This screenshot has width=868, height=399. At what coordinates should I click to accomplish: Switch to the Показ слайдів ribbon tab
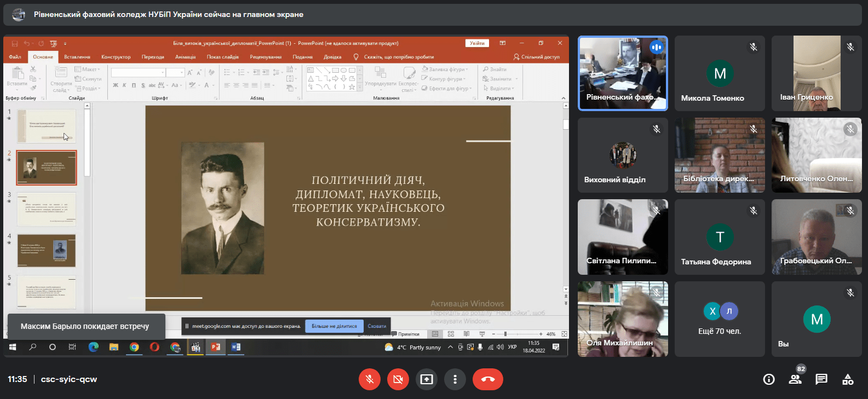coord(222,57)
